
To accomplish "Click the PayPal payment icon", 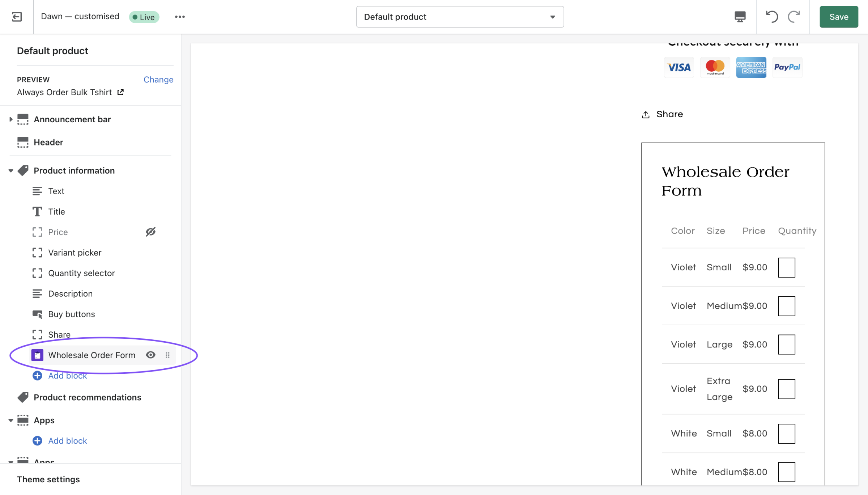I will (787, 67).
